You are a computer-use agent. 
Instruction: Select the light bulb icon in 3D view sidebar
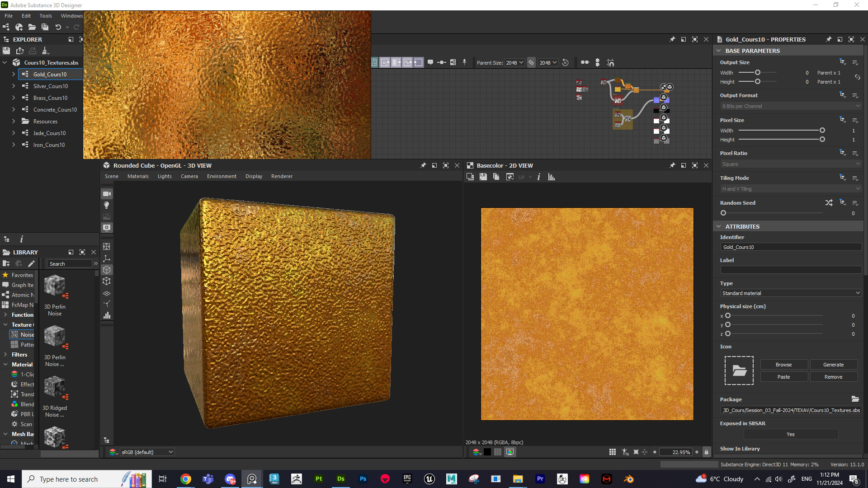click(x=107, y=205)
